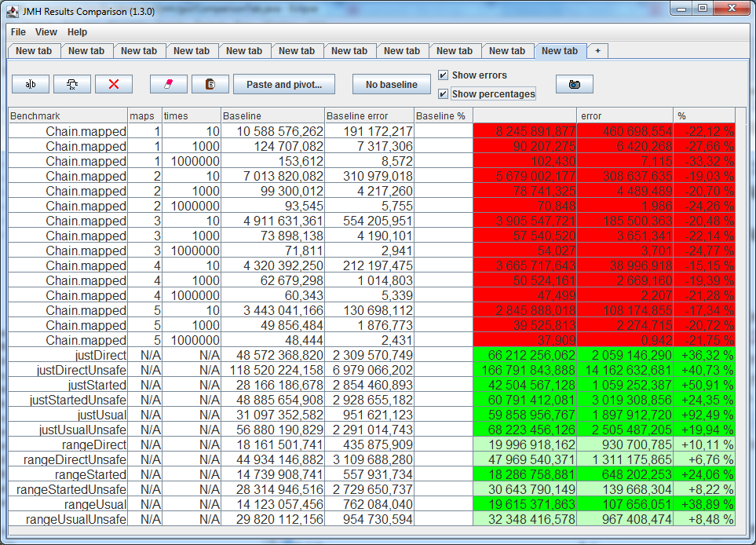Open the File menu
This screenshot has height=545, width=756.
click(x=18, y=32)
